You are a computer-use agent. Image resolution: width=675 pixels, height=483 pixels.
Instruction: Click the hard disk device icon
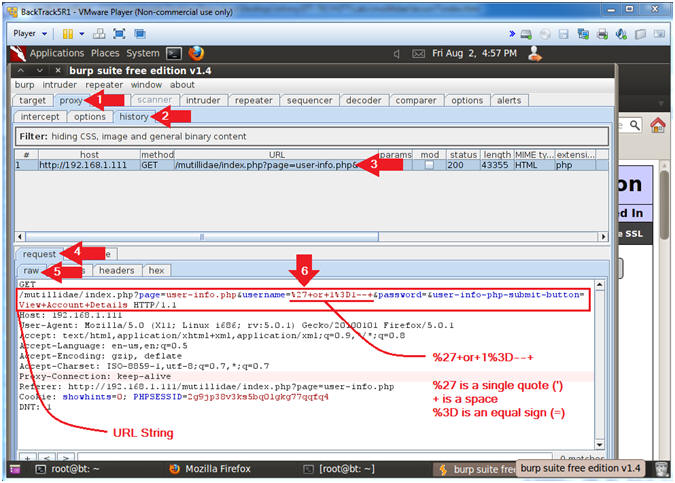(526, 34)
